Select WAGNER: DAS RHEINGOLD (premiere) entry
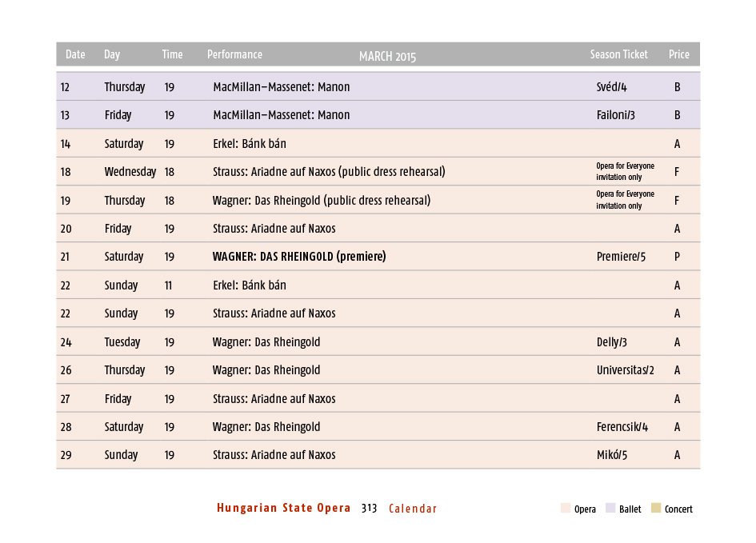 coord(299,257)
